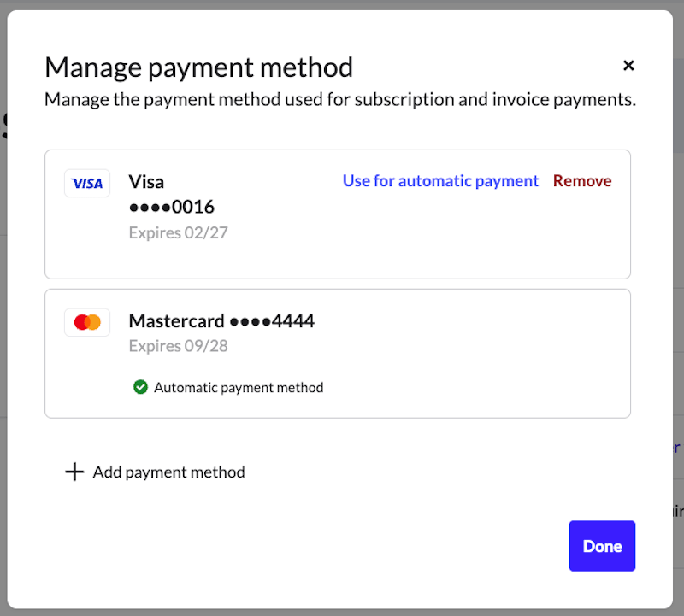Click the Mastercard card brand icon
Screen dimensions: 684x616
point(87,322)
